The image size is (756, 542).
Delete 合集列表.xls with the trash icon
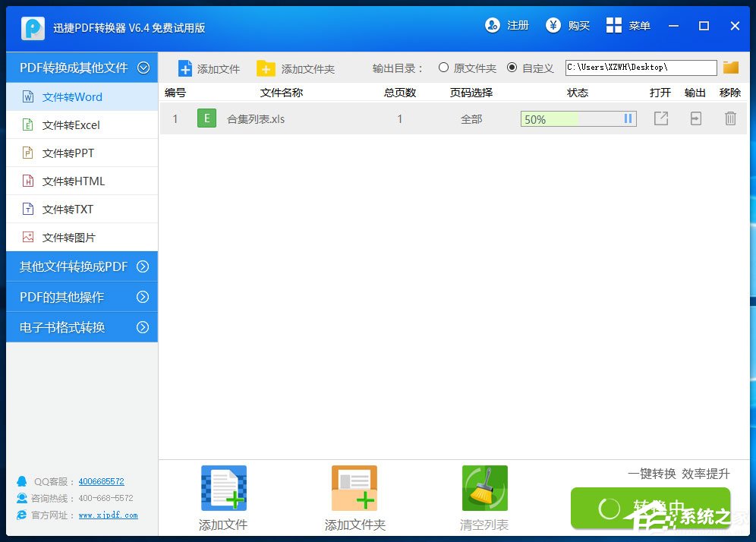click(730, 118)
